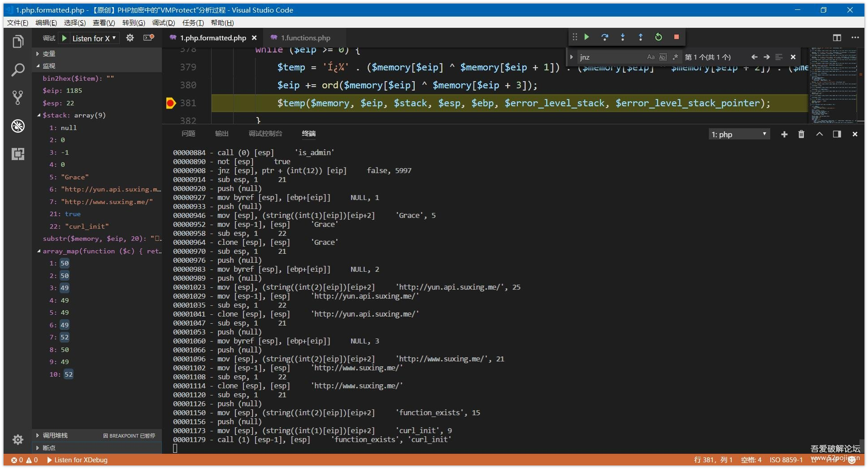Go to next find match
Image resolution: width=868 pixels, height=469 pixels.
[x=767, y=57]
